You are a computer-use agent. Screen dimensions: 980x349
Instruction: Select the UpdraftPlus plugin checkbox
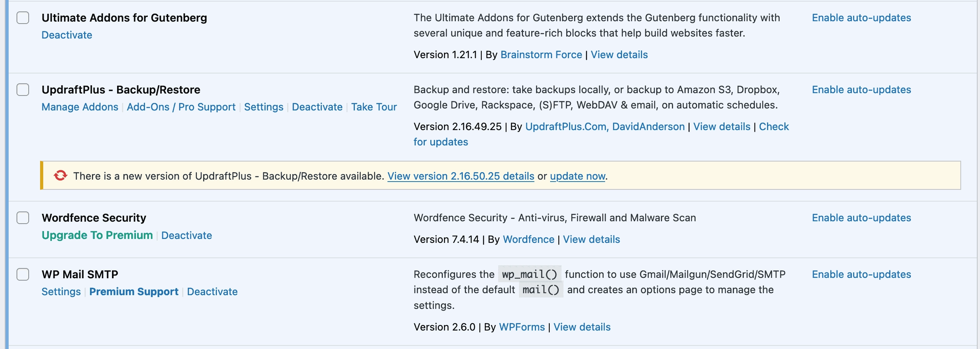23,90
